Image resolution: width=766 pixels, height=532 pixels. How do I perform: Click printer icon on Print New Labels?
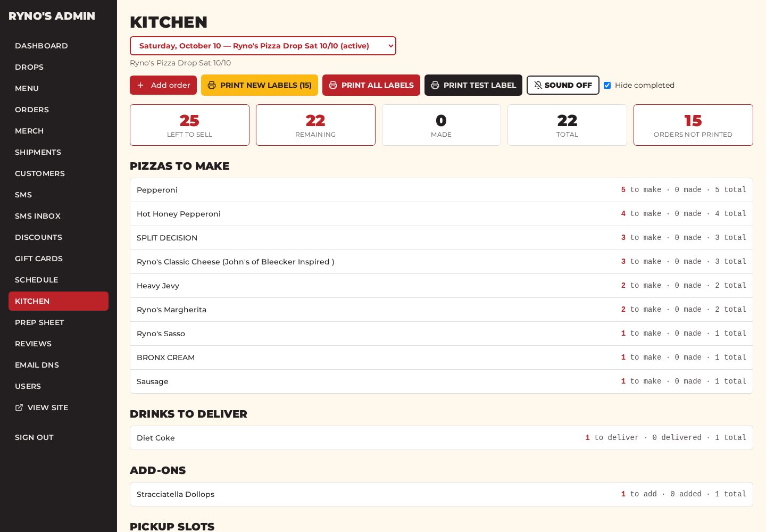212,85
